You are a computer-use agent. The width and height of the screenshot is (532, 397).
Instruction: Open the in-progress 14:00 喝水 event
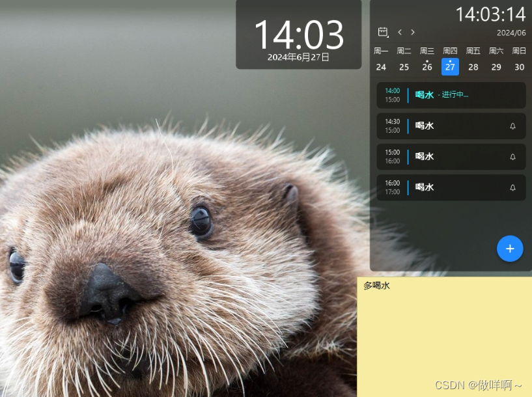(x=451, y=95)
